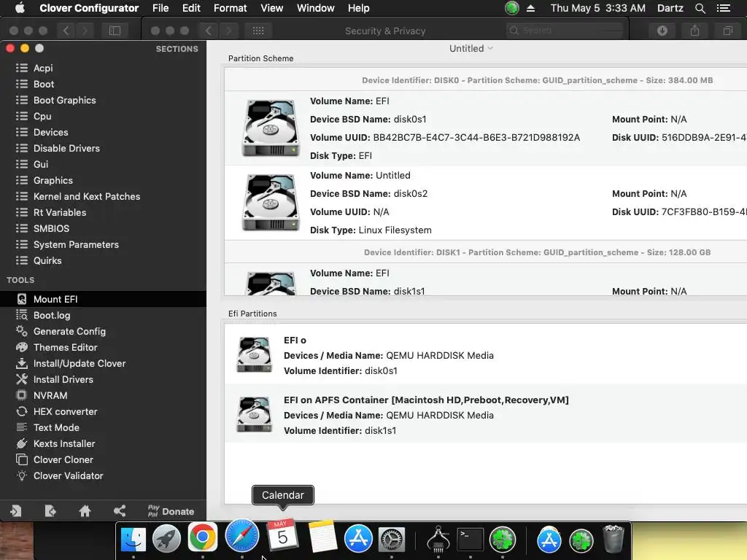Open the Edit menu

(x=191, y=8)
